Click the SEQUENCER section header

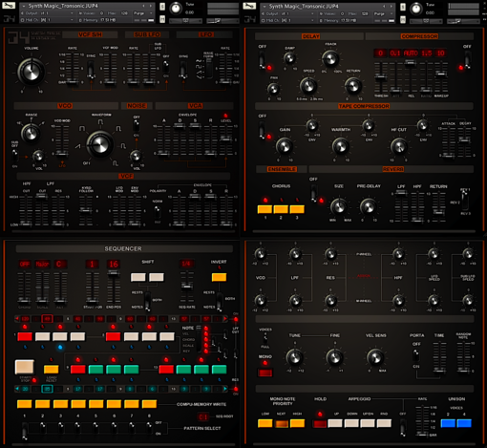[123, 248]
